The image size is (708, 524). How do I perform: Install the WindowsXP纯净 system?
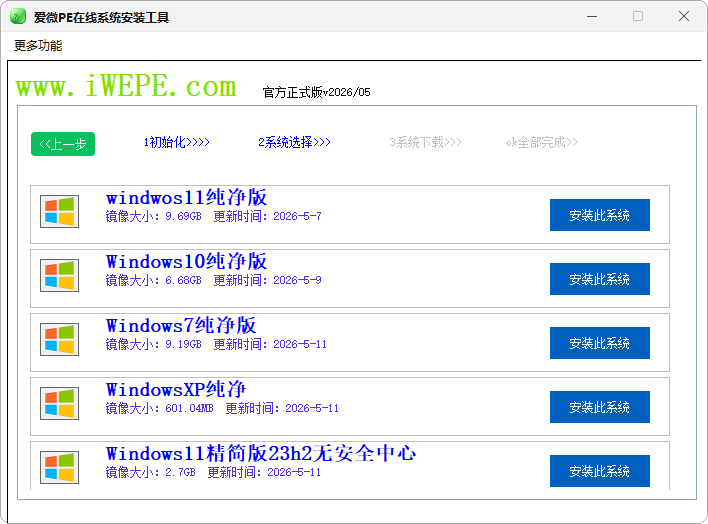600,407
